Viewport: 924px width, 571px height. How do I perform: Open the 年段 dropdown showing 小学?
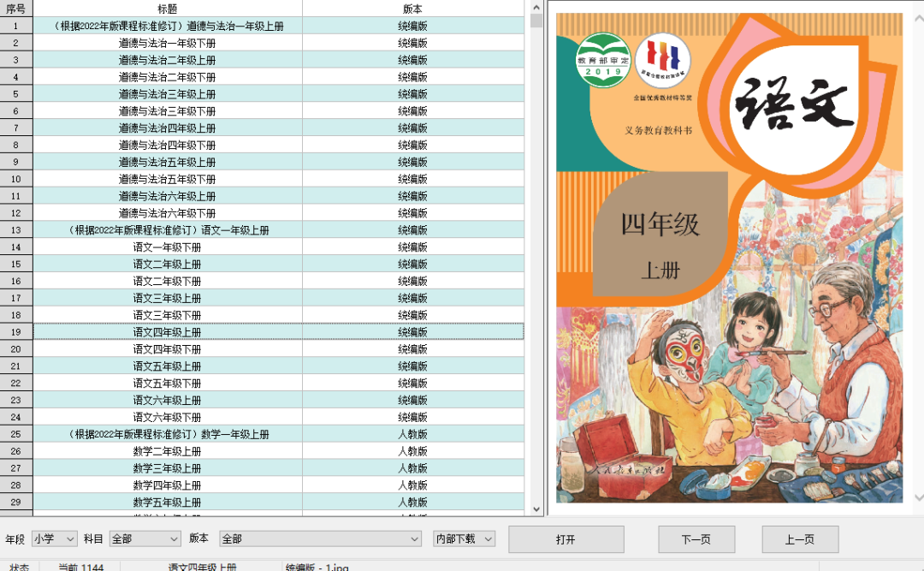click(x=54, y=538)
